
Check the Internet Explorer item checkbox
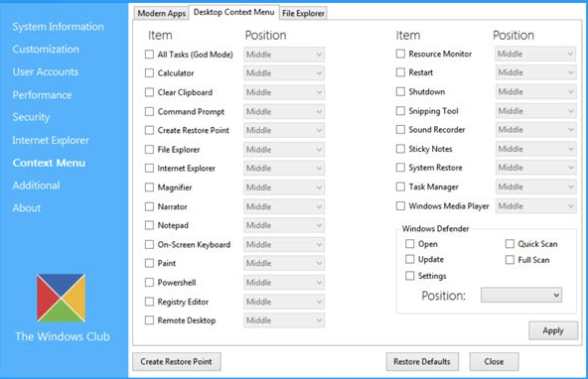coord(149,168)
